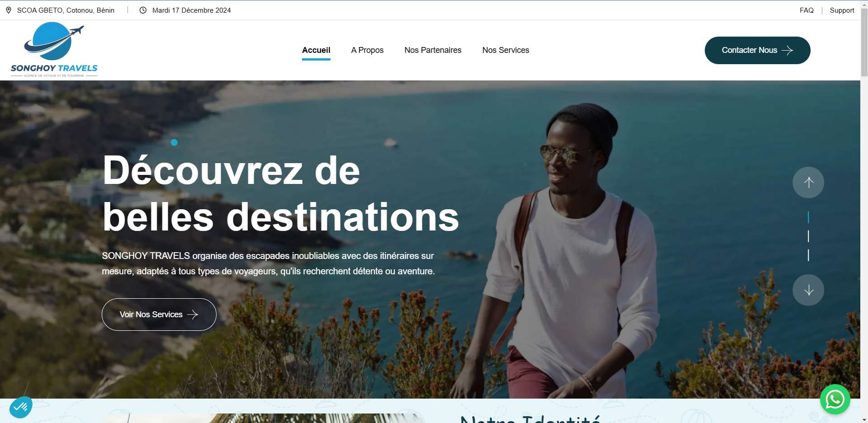Select the second slide indicator bar

(808, 236)
